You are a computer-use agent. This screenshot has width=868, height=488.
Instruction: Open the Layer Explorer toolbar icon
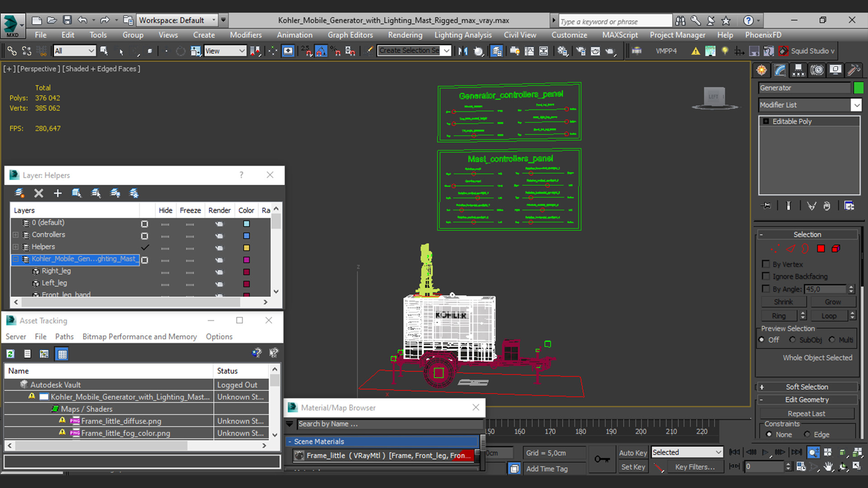(496, 51)
